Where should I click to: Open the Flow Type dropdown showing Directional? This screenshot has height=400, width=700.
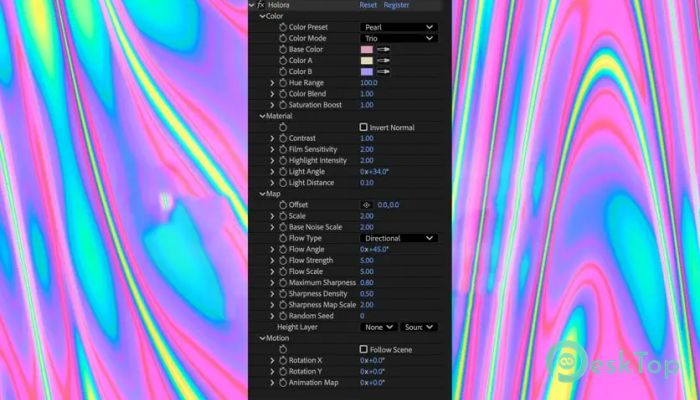click(x=399, y=238)
